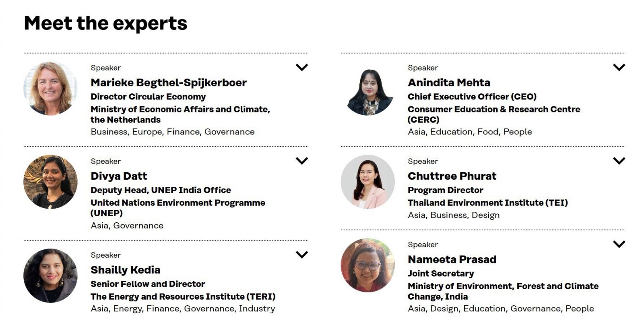Click the name Divya Datt

coord(119,176)
